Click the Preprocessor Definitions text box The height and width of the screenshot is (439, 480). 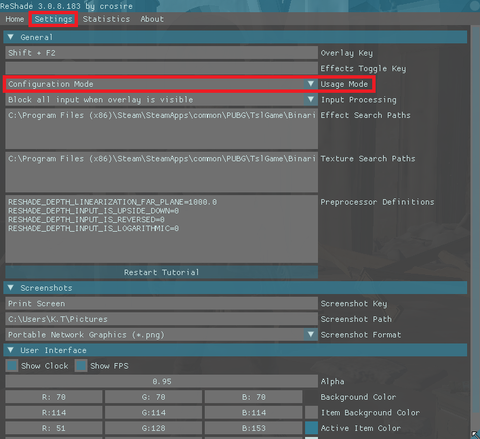(x=161, y=229)
